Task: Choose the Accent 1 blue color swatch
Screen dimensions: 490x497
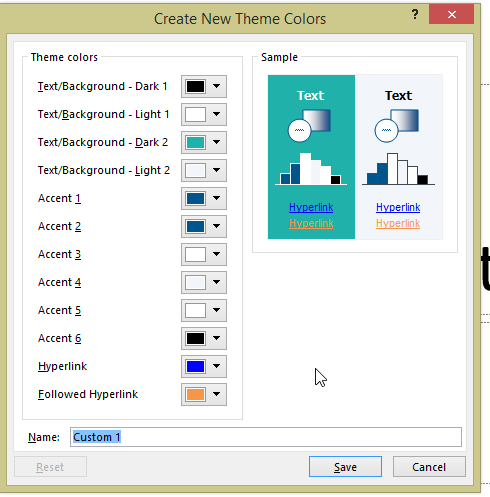Action: [x=195, y=198]
